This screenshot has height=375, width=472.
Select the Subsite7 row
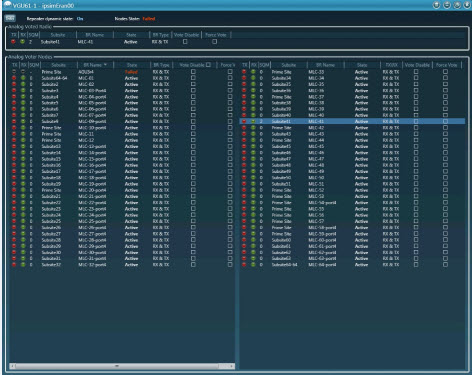tap(122, 115)
